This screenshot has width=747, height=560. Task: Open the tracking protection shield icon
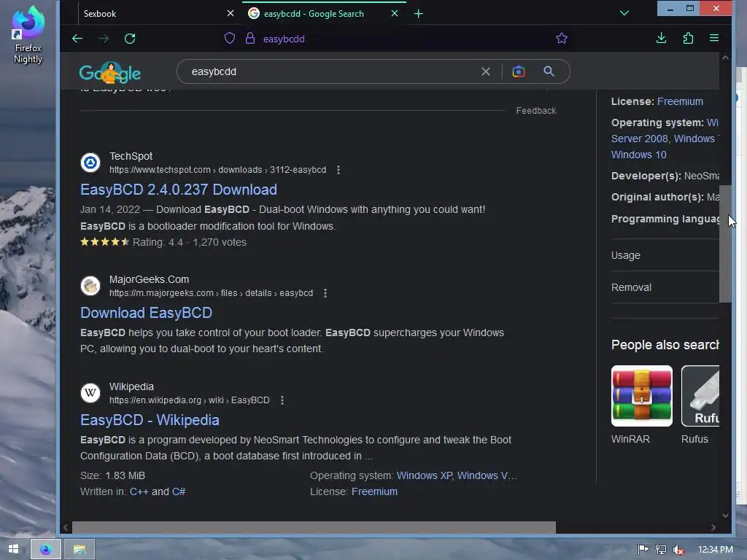click(x=230, y=39)
